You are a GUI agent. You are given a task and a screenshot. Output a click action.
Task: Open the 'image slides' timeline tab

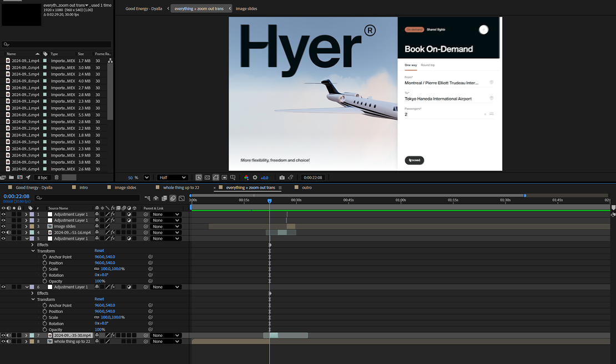click(125, 188)
